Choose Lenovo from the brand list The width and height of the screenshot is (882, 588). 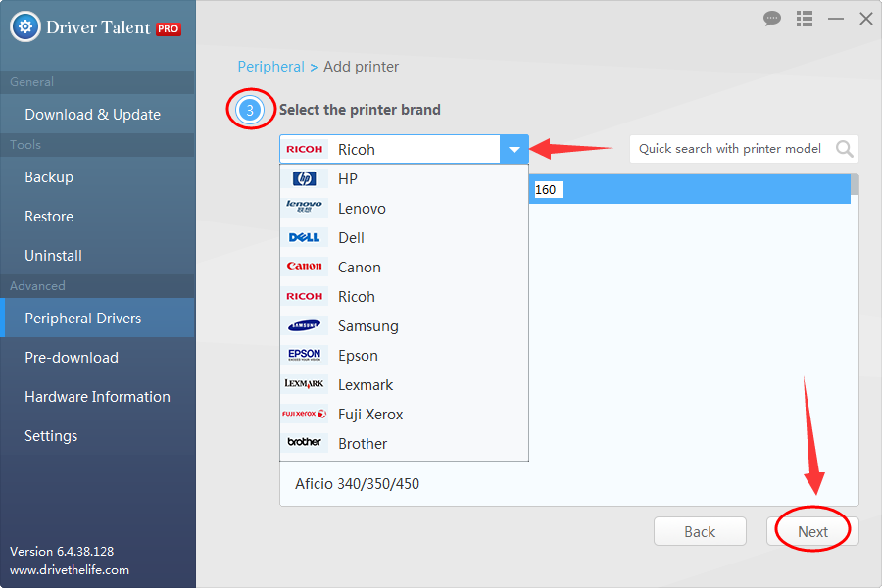(x=404, y=208)
